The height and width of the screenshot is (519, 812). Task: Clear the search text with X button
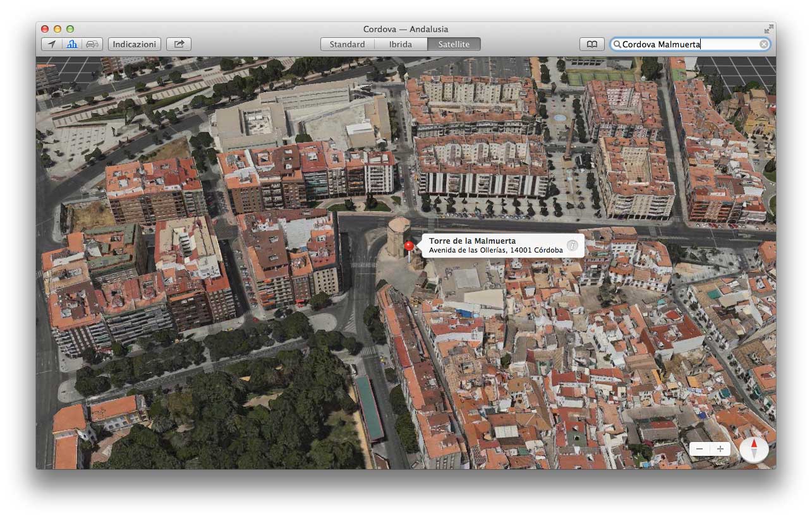764,44
